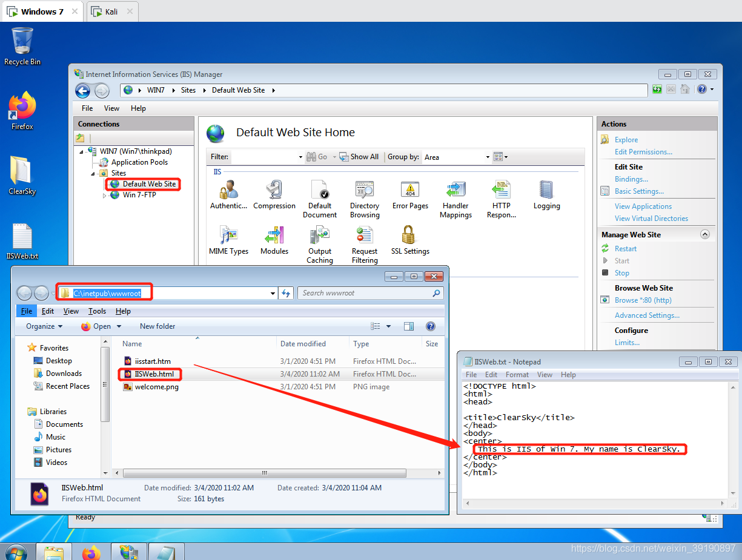The image size is (742, 560).
Task: Open the HTTP Response Headers feature
Action: point(502,199)
